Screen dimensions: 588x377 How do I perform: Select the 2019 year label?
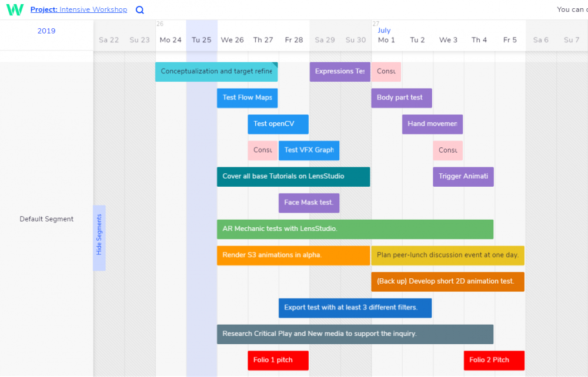point(46,31)
